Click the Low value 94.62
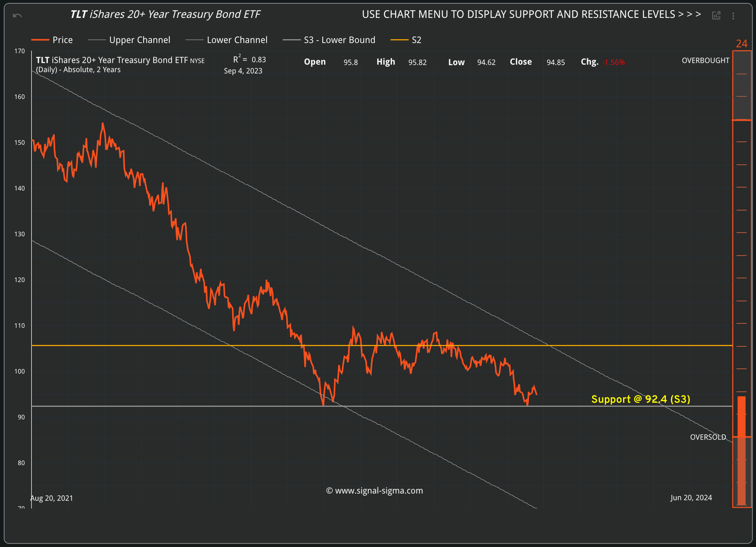The width and height of the screenshot is (756, 547). point(486,62)
